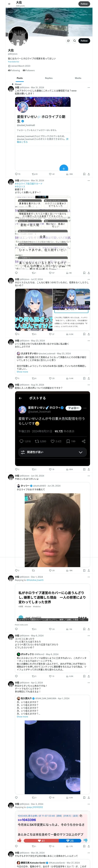Bookmark the pinned post
Screen dimensions: 98x868
pyautogui.click(x=84, y=174)
